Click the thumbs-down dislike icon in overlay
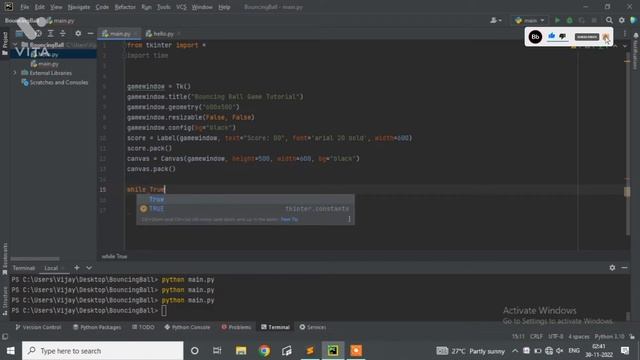This screenshot has width=640, height=360. coord(563,36)
